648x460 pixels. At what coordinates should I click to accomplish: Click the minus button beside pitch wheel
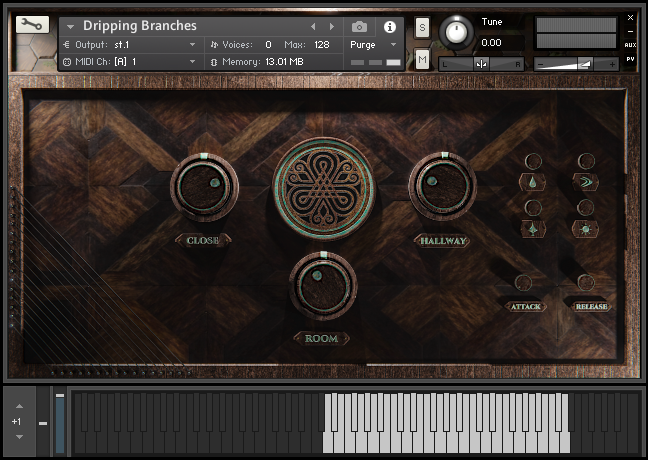click(x=43, y=423)
